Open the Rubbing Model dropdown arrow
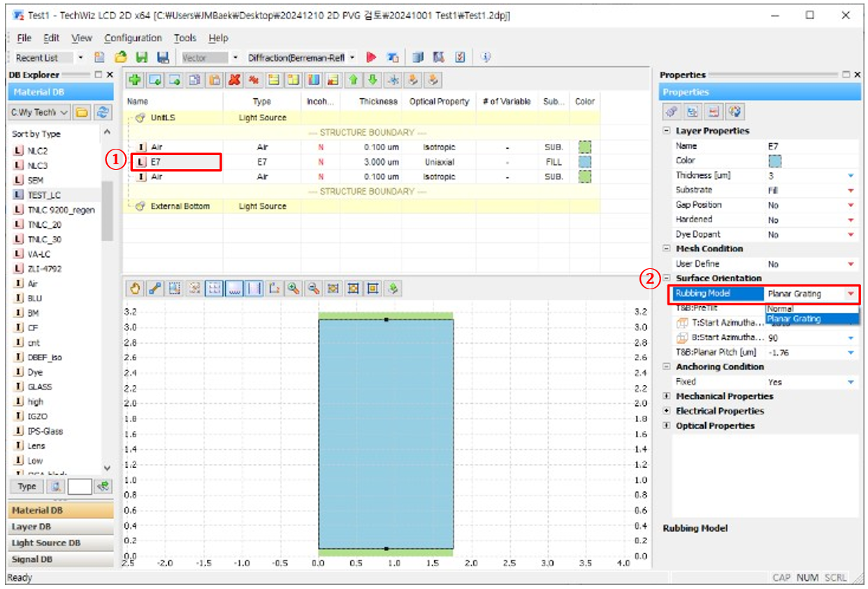 click(851, 294)
